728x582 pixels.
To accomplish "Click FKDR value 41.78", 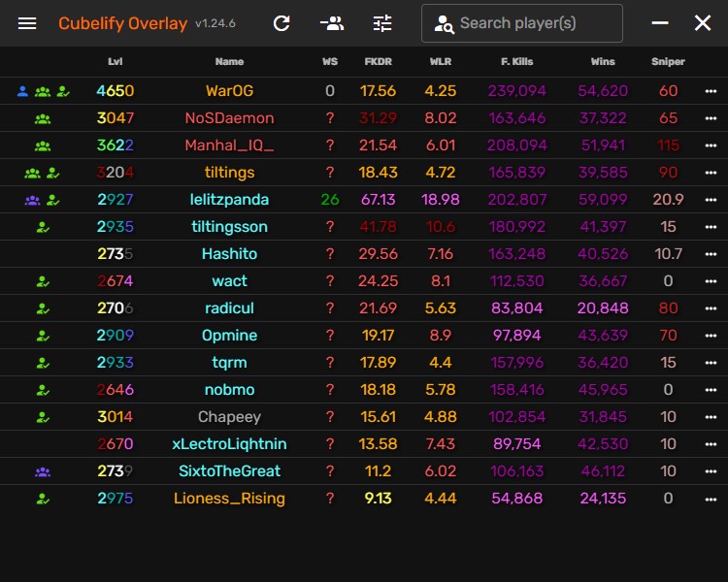I will [378, 227].
